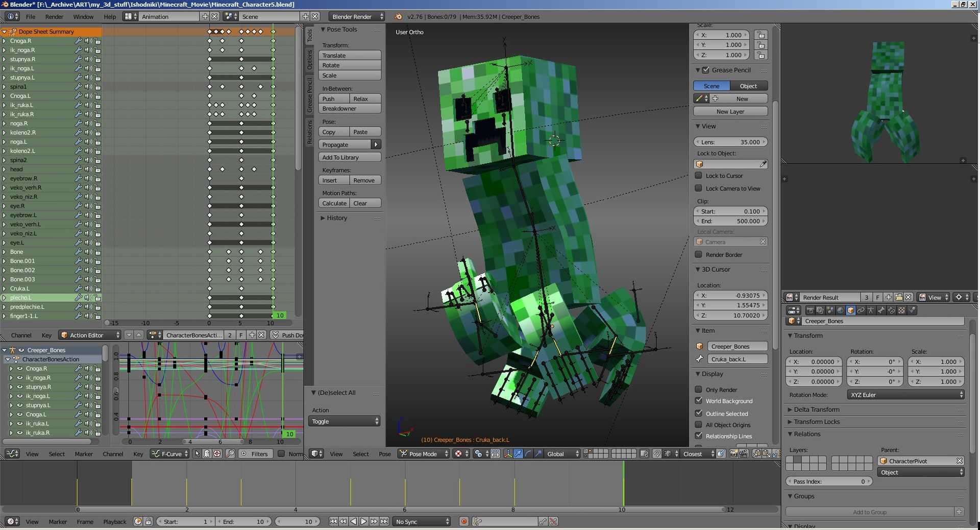The width and height of the screenshot is (980, 530).
Task: Open the Armature data tab icon
Action: click(871, 310)
